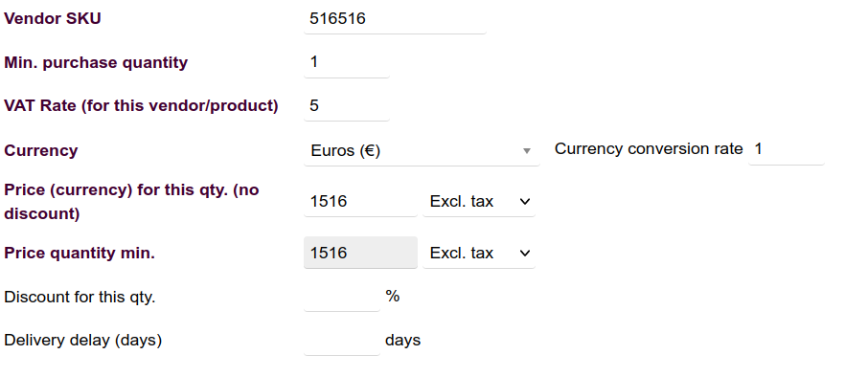This screenshot has width=868, height=377.
Task: Expand Excl. tax selector for Price quantity min.
Action: (479, 253)
